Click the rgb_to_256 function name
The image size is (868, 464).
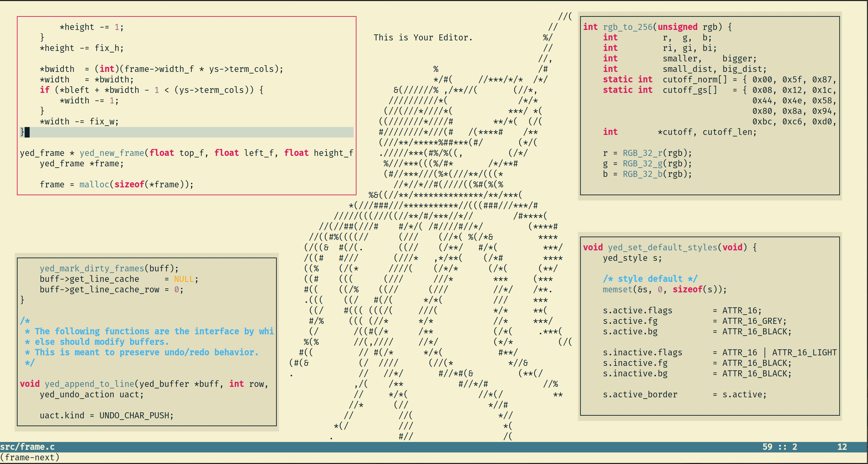click(627, 27)
